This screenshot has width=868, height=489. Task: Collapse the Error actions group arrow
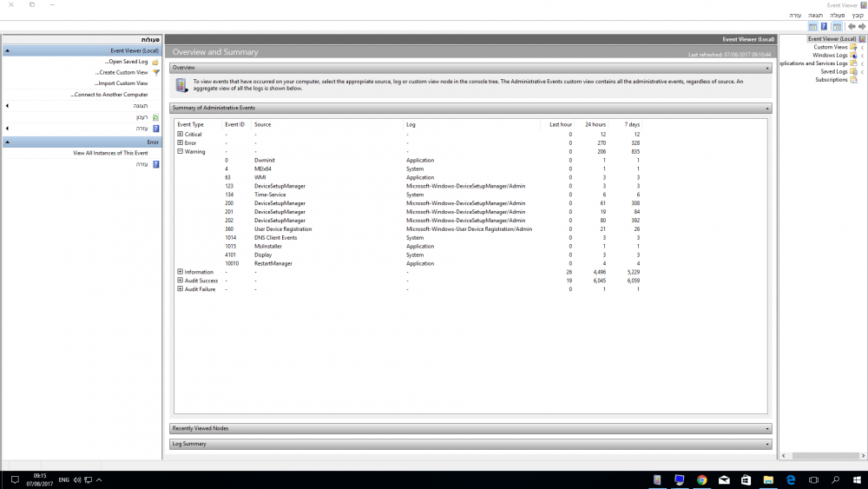tap(7, 142)
